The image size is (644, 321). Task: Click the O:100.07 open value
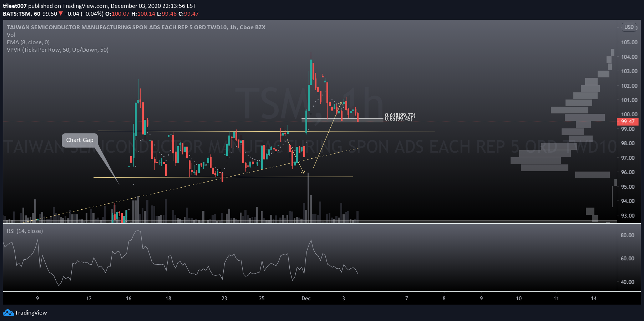coord(117,14)
